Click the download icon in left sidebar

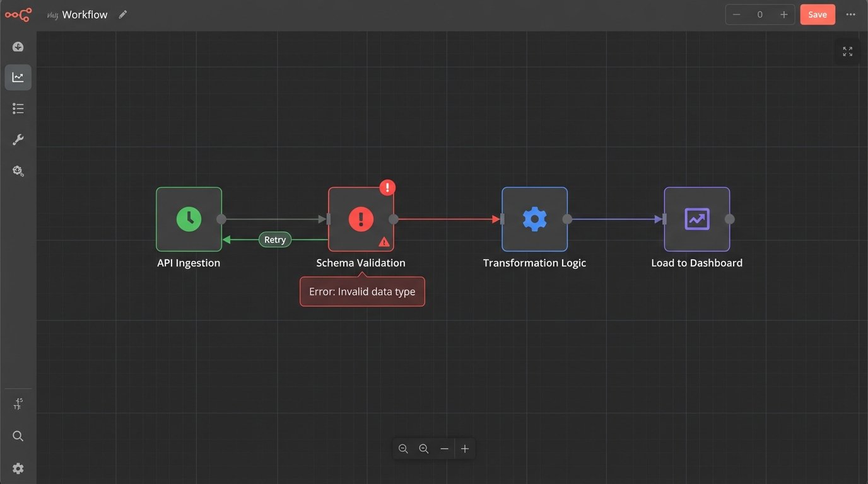click(18, 47)
